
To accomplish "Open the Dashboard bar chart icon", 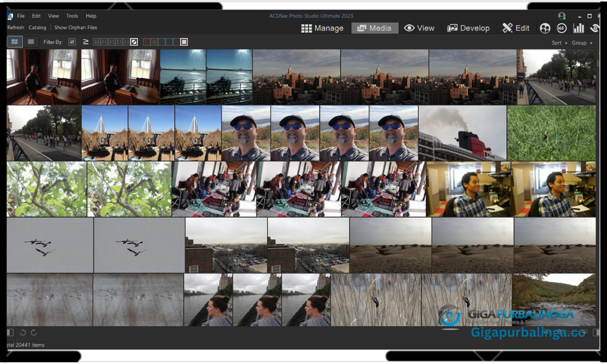I will pos(578,28).
